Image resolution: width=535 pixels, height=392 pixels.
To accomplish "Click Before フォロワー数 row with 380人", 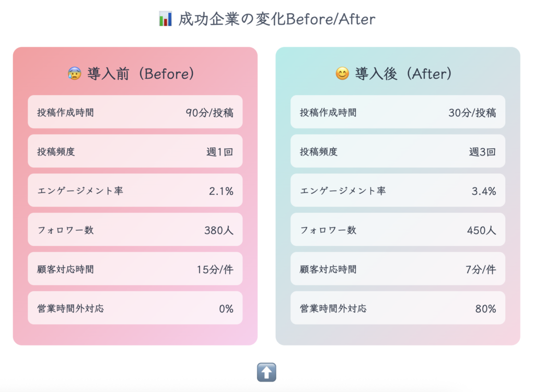I will [x=135, y=230].
